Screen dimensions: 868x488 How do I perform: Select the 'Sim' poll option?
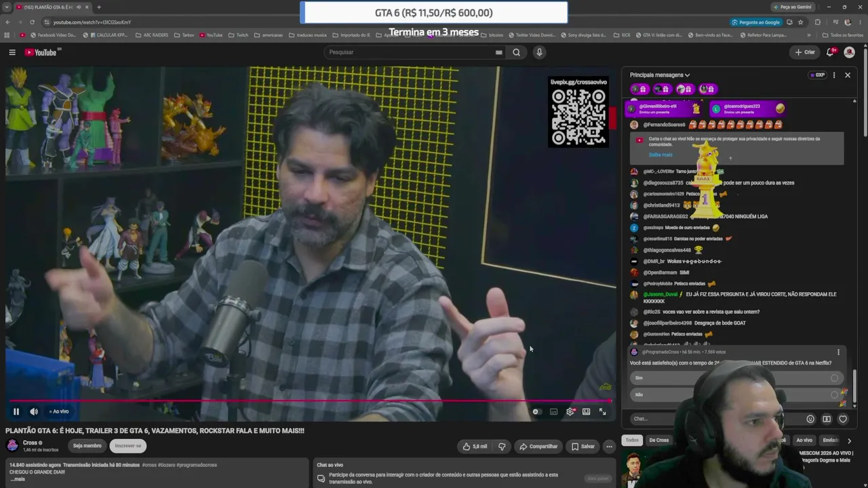pos(736,378)
